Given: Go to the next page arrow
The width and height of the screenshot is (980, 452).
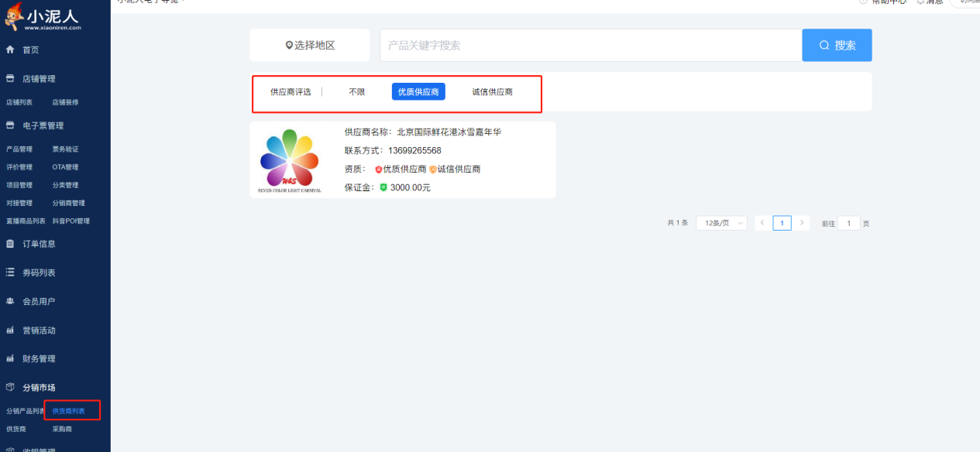Looking at the screenshot, I should point(803,223).
